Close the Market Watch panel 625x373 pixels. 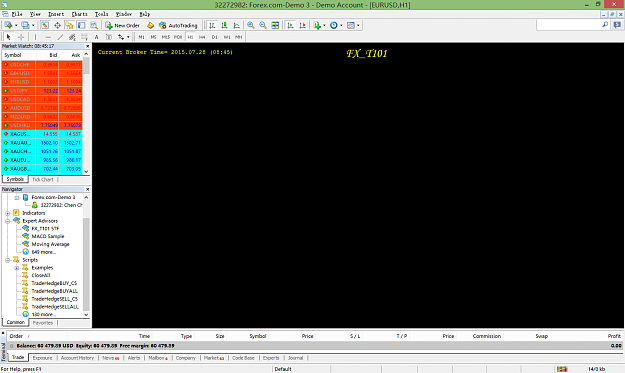pos(87,46)
